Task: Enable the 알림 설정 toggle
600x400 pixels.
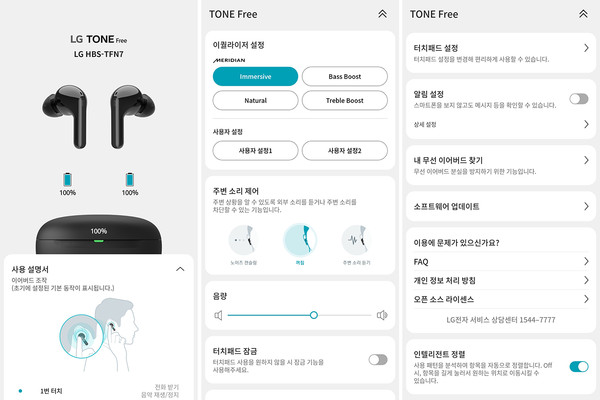Action: 579,99
